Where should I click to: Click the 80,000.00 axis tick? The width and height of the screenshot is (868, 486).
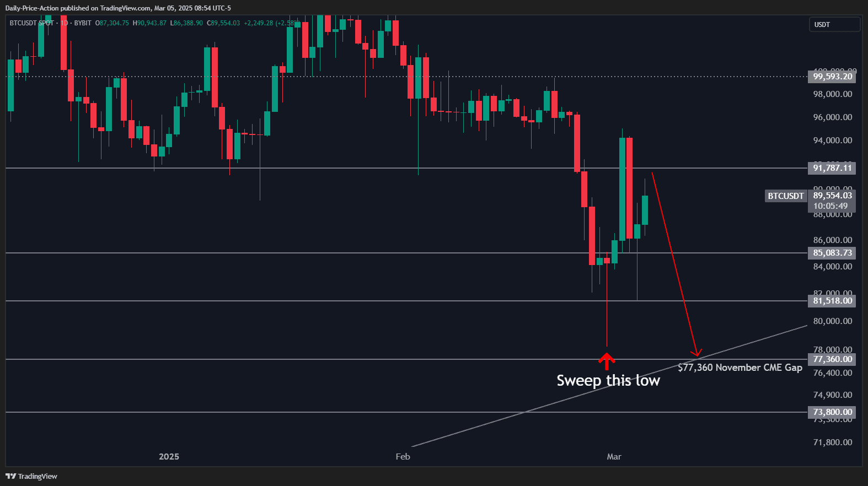pos(833,321)
